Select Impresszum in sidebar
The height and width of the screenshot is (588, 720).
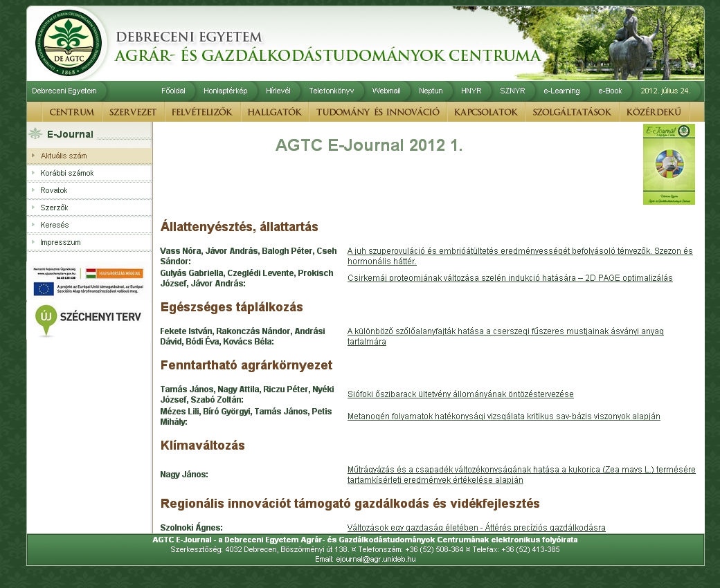(89, 242)
